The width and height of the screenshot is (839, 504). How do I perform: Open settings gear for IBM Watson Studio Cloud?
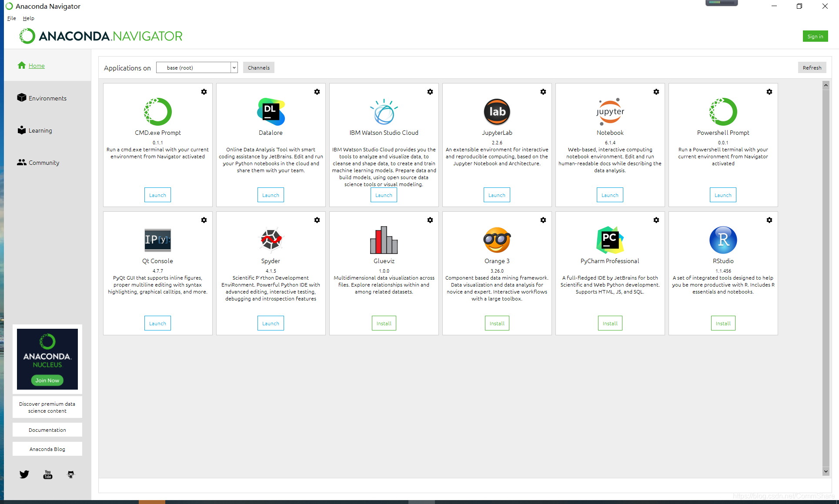pyautogui.click(x=430, y=92)
